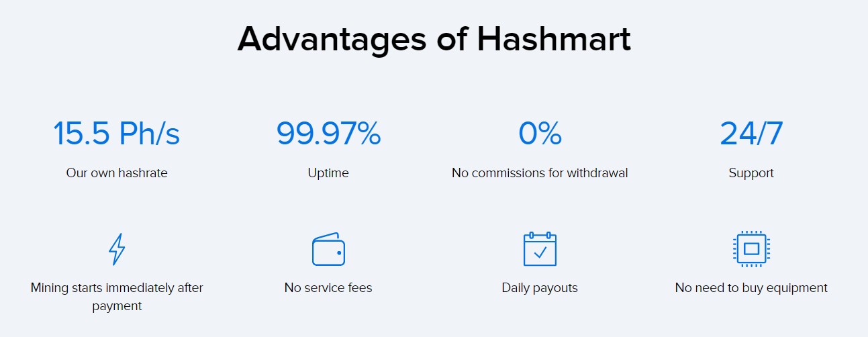Click the Support label

coord(751,173)
